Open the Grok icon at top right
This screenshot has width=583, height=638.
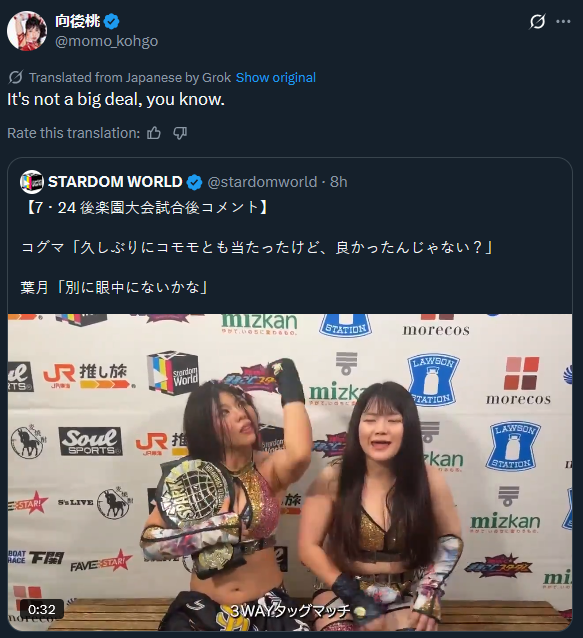(x=537, y=21)
